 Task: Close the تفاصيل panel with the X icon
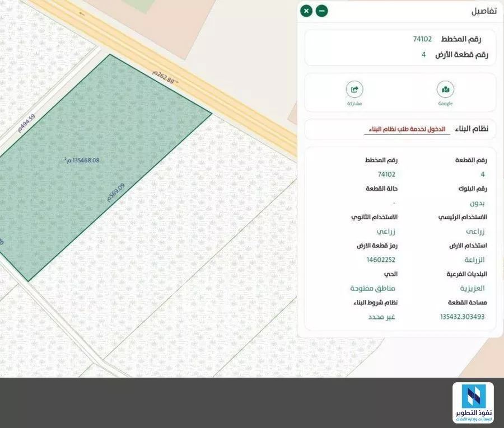pos(306,11)
